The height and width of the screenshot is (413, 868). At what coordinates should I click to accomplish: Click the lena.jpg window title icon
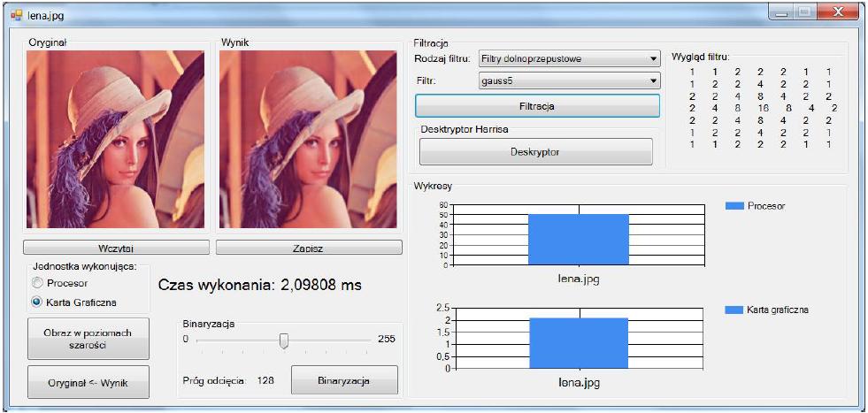point(16,16)
